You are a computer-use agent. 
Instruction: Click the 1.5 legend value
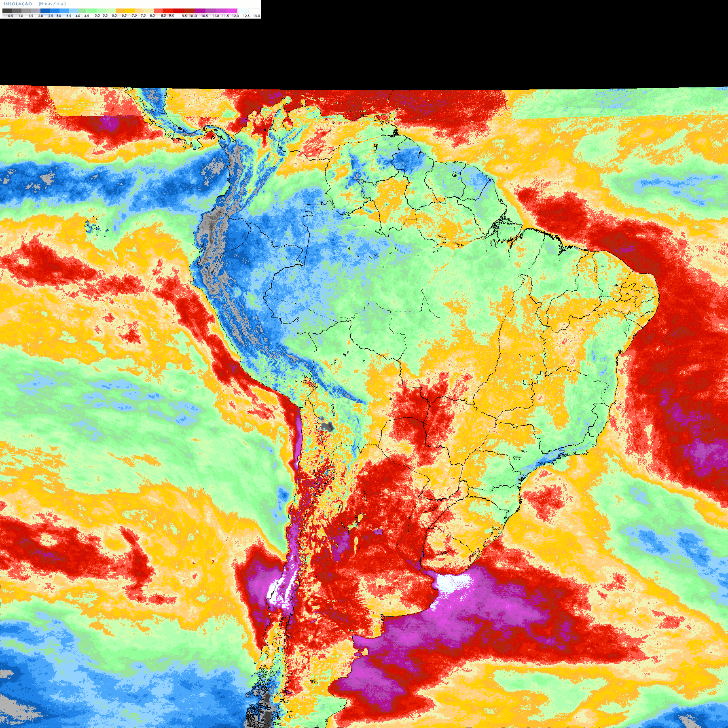(x=31, y=16)
